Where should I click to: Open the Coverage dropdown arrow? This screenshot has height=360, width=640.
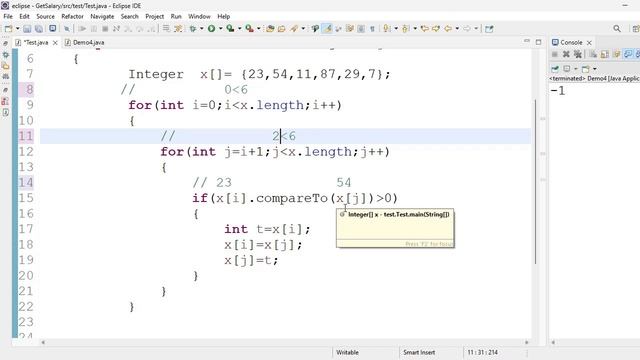click(239, 29)
